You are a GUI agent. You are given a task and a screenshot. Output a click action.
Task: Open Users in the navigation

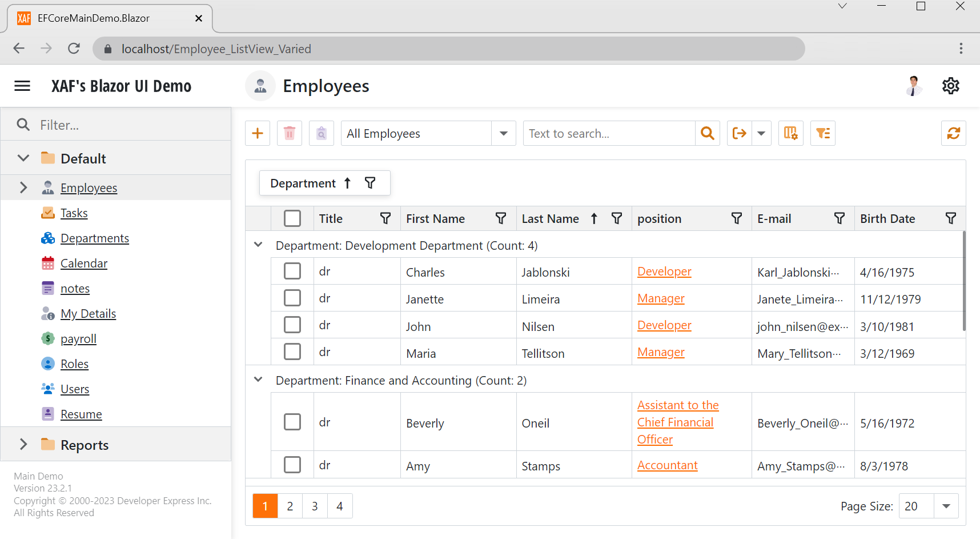tap(75, 389)
